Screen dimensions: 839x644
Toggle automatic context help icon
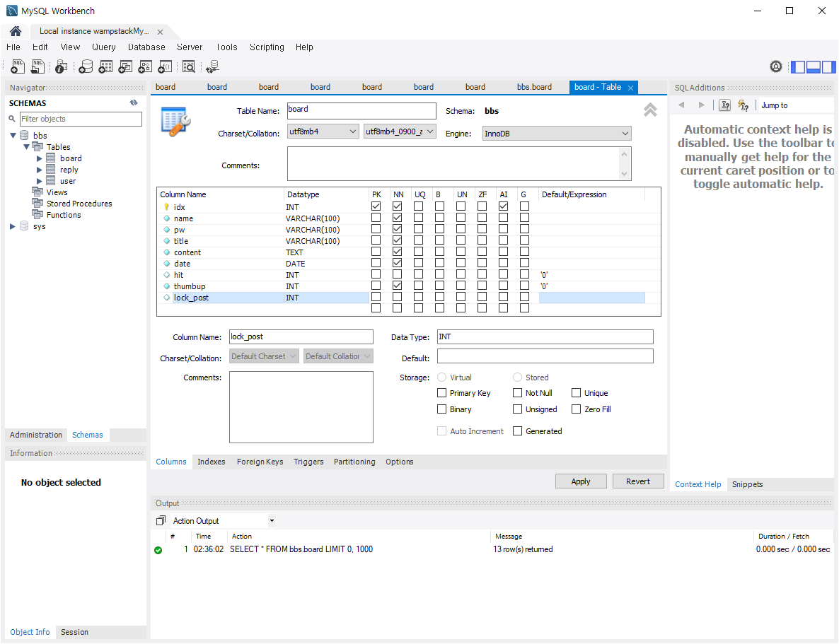tap(743, 105)
